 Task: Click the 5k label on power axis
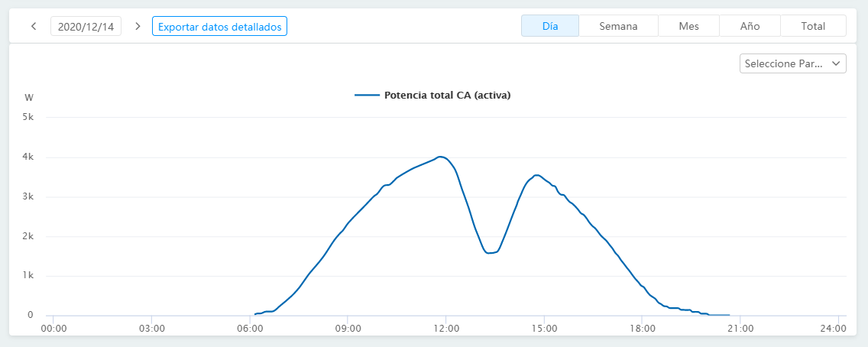pos(28,117)
